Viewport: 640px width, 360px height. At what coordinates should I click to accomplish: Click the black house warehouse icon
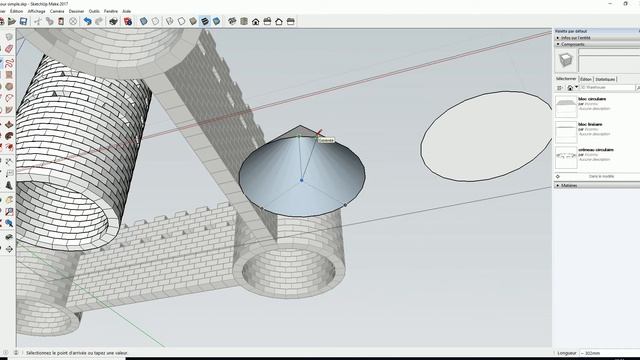[x=256, y=21]
